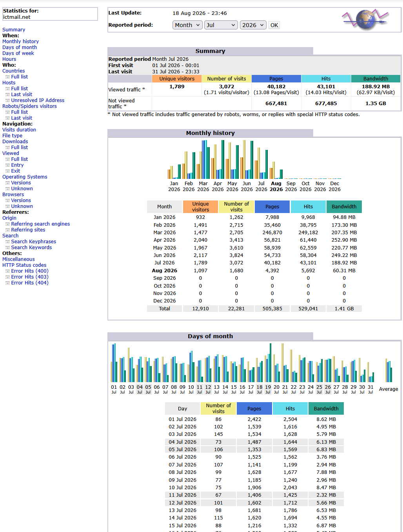Click the icon beside Search Keyphrases
Image resolution: width=403 pixels, height=532 pixels.
[x=7, y=242]
